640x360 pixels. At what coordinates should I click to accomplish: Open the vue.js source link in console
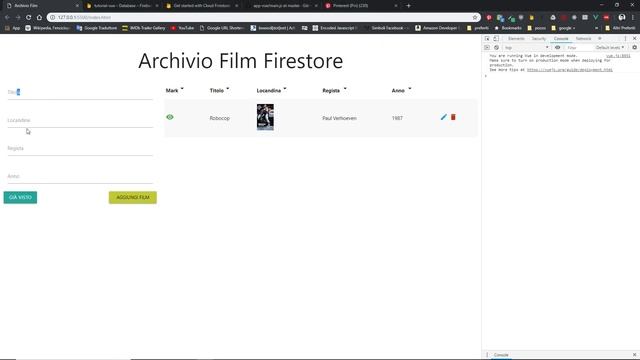[618, 56]
